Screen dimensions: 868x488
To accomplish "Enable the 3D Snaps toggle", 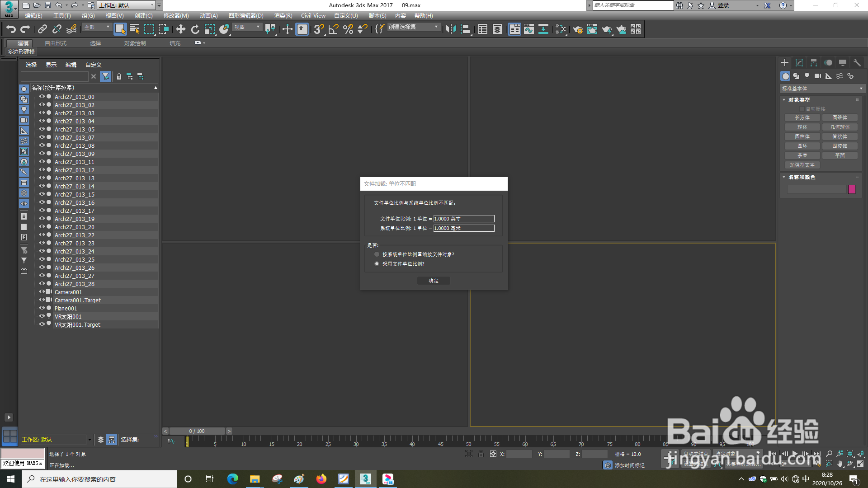I will [318, 29].
